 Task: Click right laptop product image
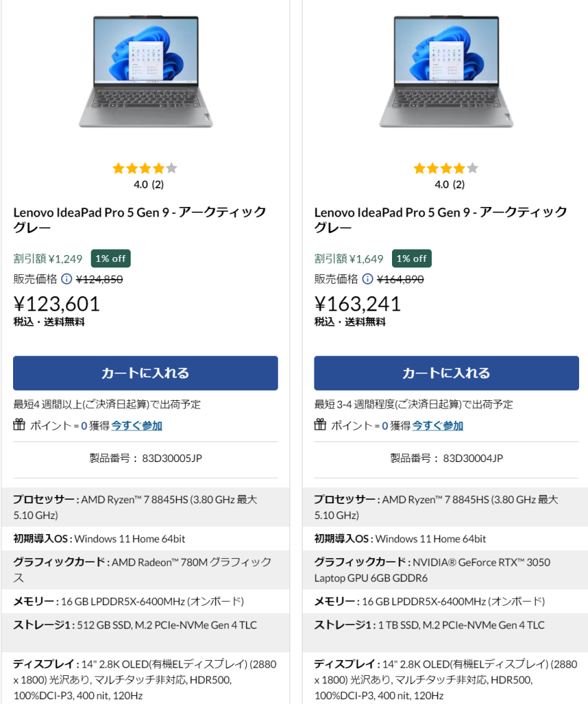(446, 71)
